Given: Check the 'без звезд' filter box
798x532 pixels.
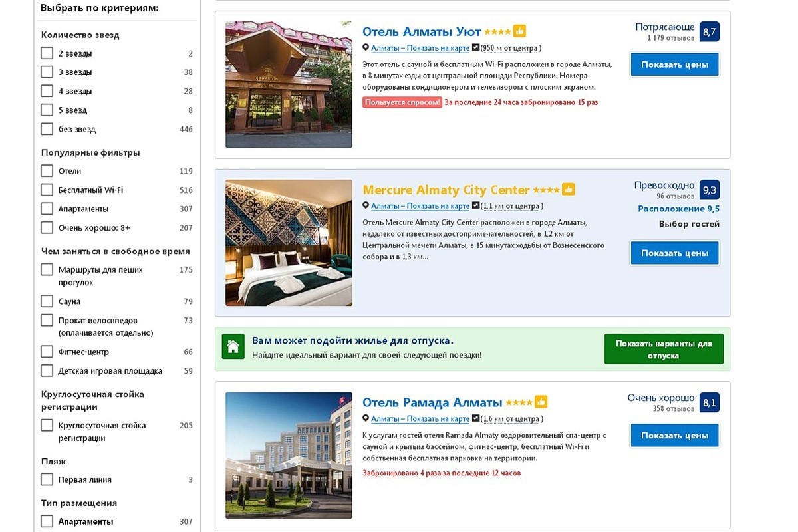Looking at the screenshot, I should click(x=47, y=129).
